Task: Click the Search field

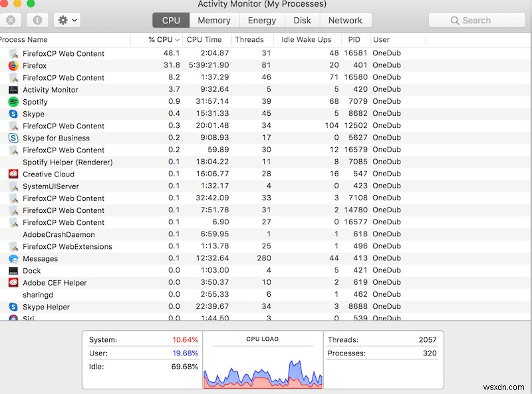Action: tap(477, 21)
